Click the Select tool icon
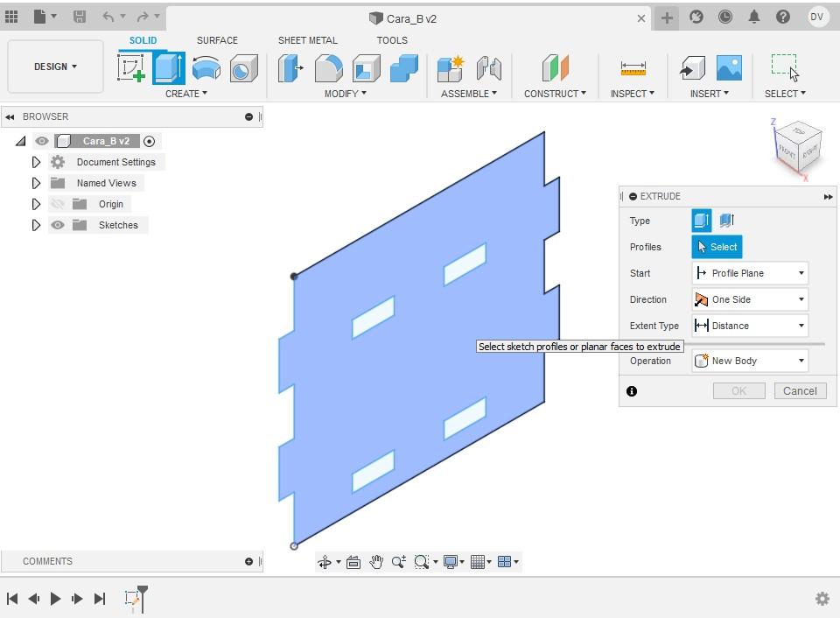This screenshot has height=618, width=840. pyautogui.click(x=785, y=68)
